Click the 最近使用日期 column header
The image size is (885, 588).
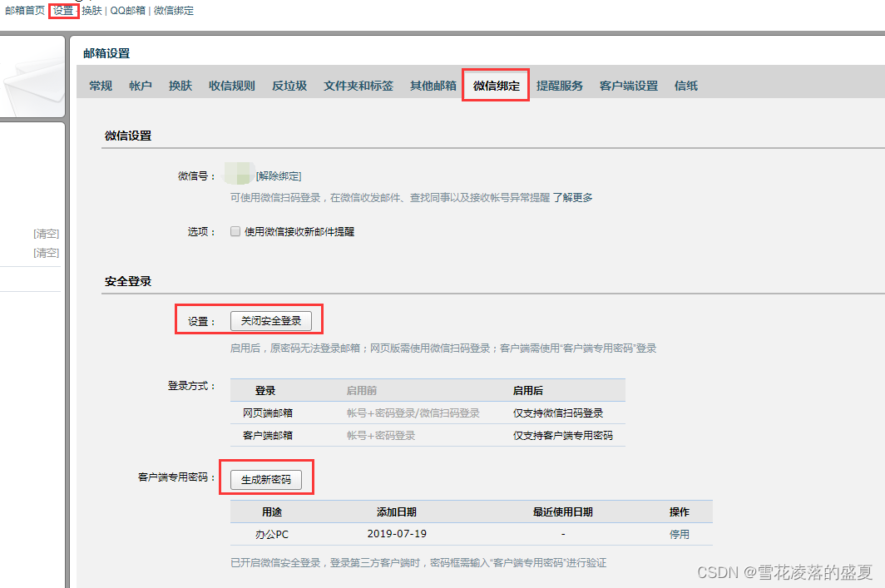click(x=563, y=511)
